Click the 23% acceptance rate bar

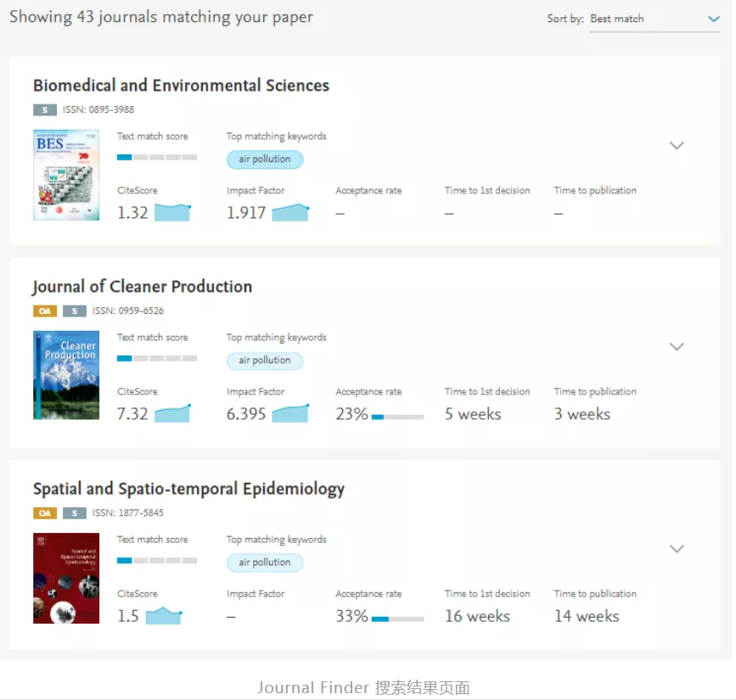(397, 417)
